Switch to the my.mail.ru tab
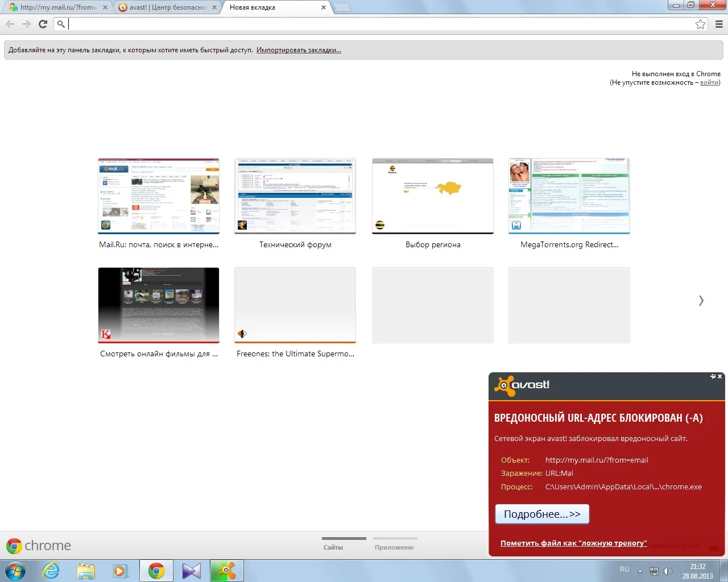Viewport: 728px width, 582px height. [57, 7]
